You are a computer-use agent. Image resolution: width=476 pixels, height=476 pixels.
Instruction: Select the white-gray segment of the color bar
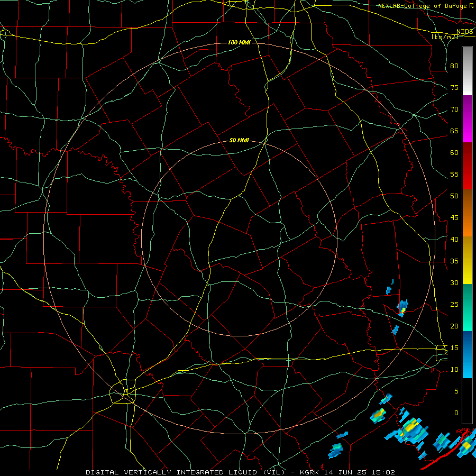point(467,71)
